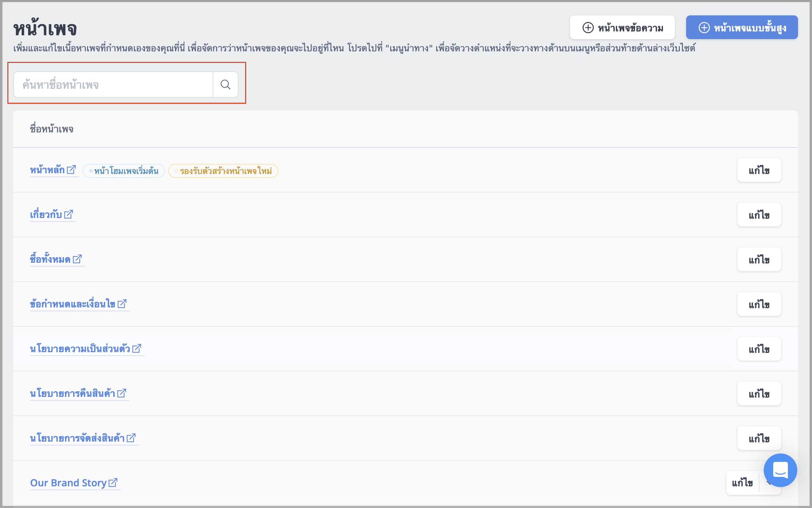Open external link icon beside นโยบายการจัดส่งสินค้า
812x508 pixels.
pyautogui.click(x=131, y=438)
